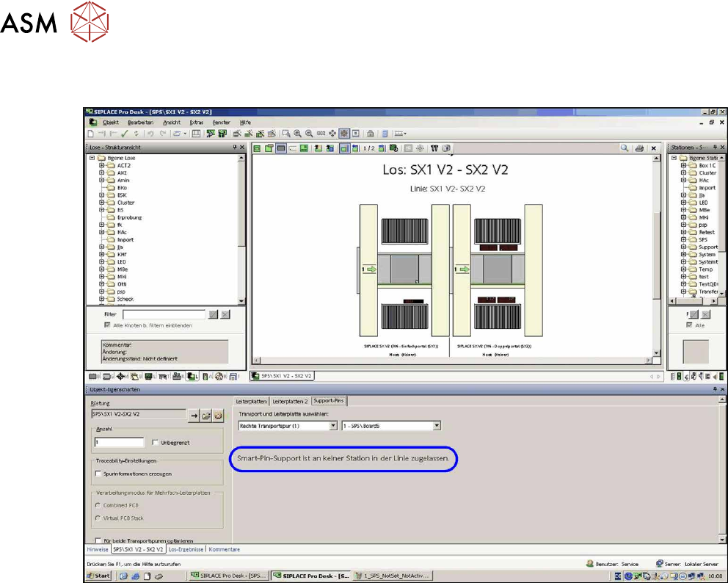Expand the LED folder in Lose tree
The width and height of the screenshot is (728, 583).
(102, 262)
